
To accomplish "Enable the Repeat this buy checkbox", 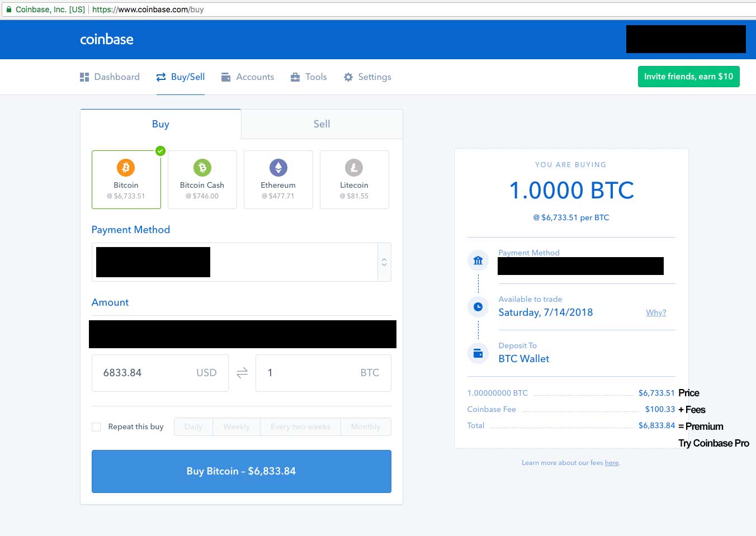I will 96,426.
